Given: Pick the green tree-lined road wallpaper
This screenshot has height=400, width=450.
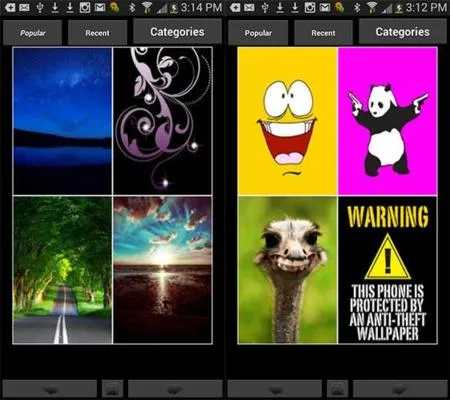Looking at the screenshot, I should click(x=63, y=270).
